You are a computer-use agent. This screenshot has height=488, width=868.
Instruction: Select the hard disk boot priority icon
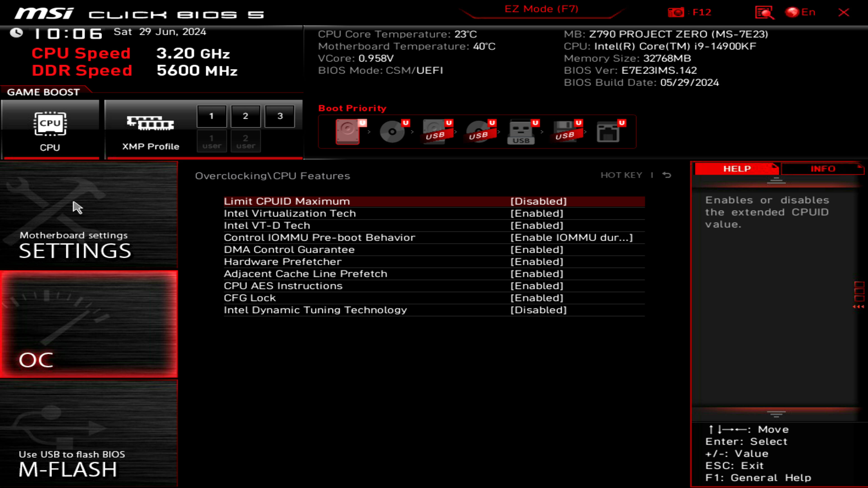[x=347, y=131]
